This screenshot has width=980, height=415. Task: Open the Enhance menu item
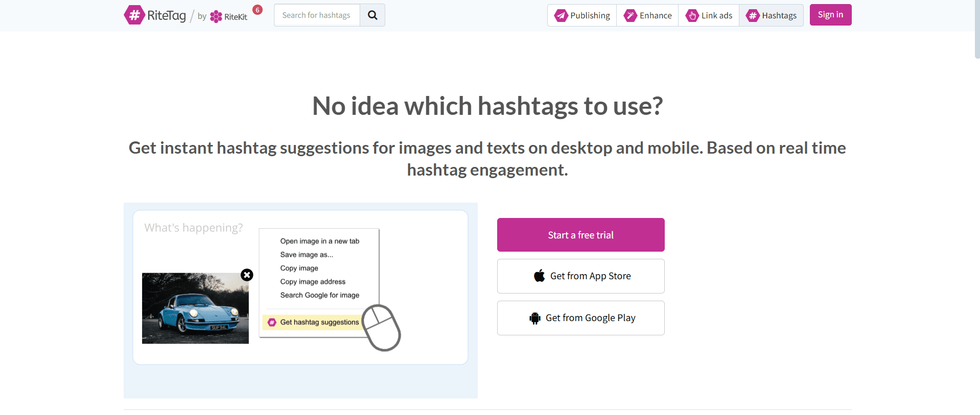pos(647,15)
